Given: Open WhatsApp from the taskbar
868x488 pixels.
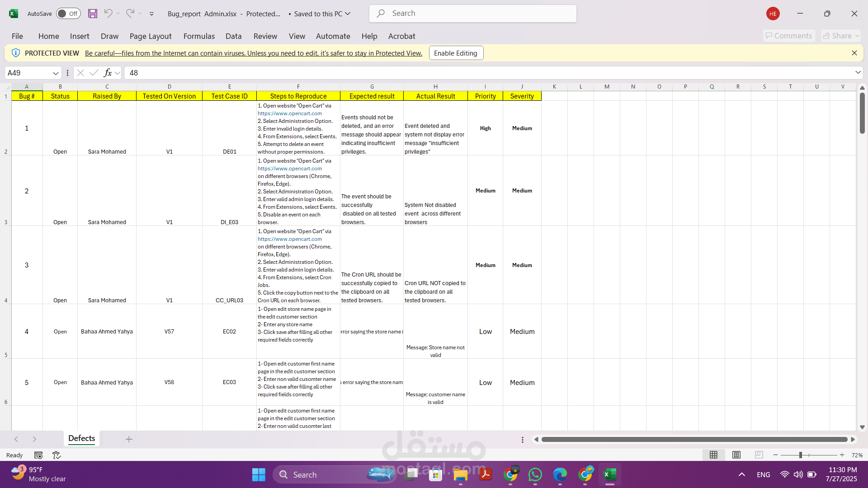Looking at the screenshot, I should [535, 474].
